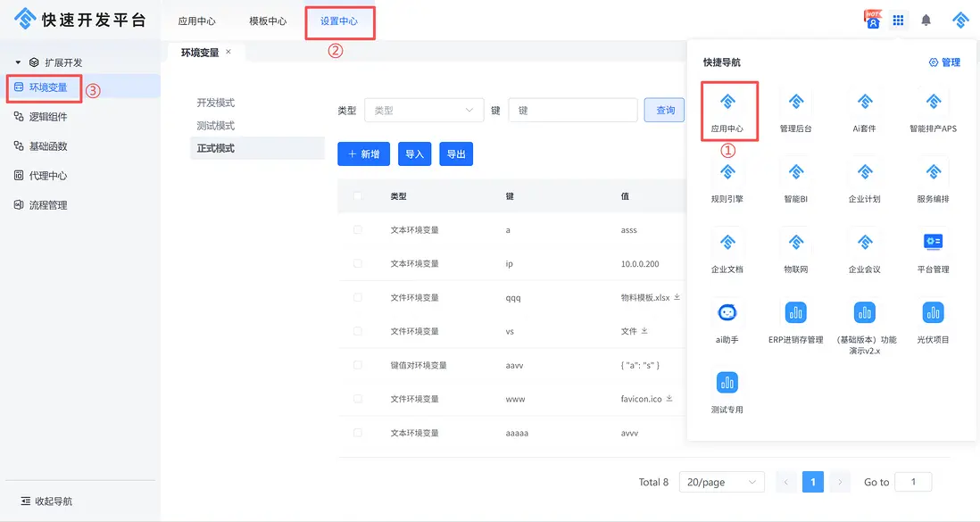This screenshot has height=522, width=980.
Task: Close the 环境变量 tab
Action: [x=228, y=52]
